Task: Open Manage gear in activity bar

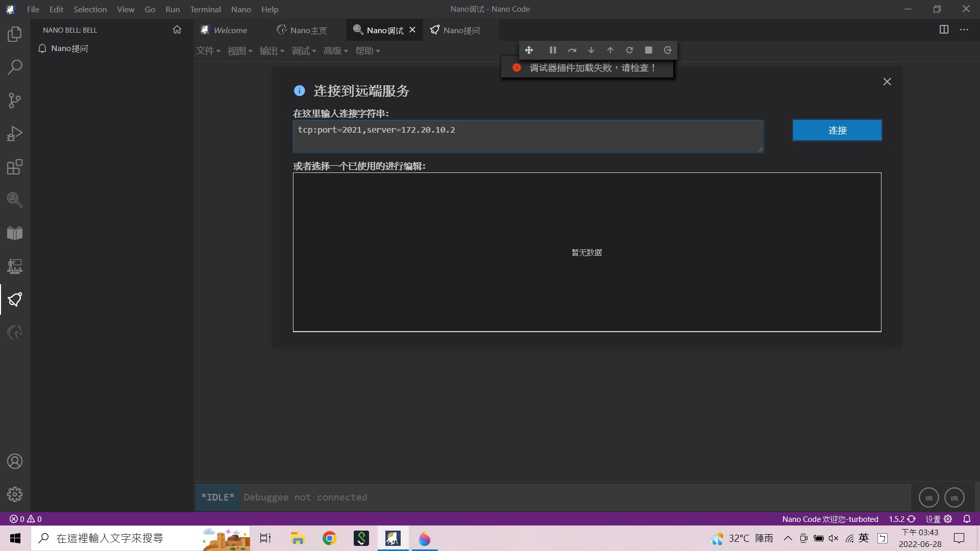Action: tap(15, 494)
